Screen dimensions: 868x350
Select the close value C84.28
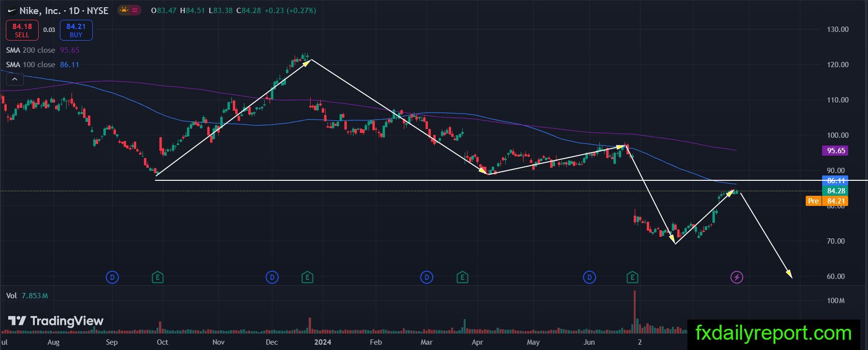[249, 11]
